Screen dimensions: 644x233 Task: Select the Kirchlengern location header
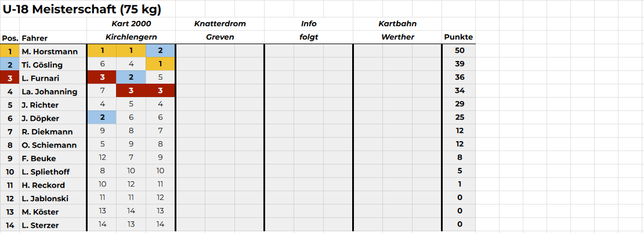pos(131,37)
